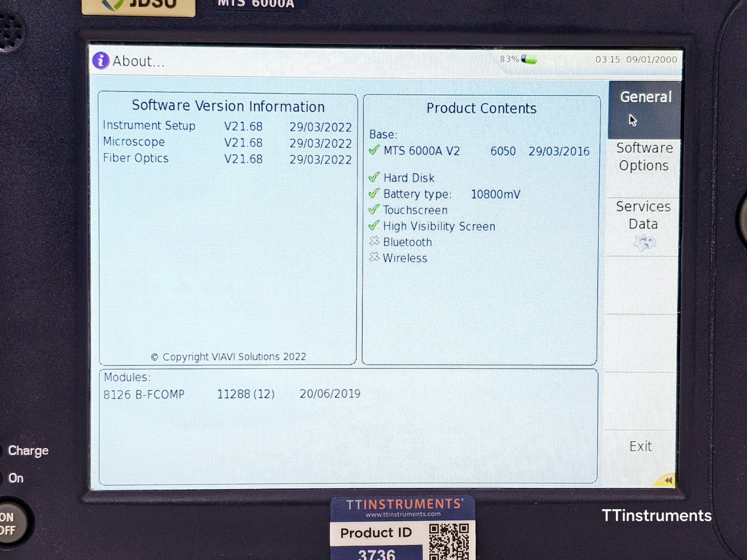Click the Copyright VIAVI Solutions 2022 text
The height and width of the screenshot is (560, 747).
[x=228, y=357]
